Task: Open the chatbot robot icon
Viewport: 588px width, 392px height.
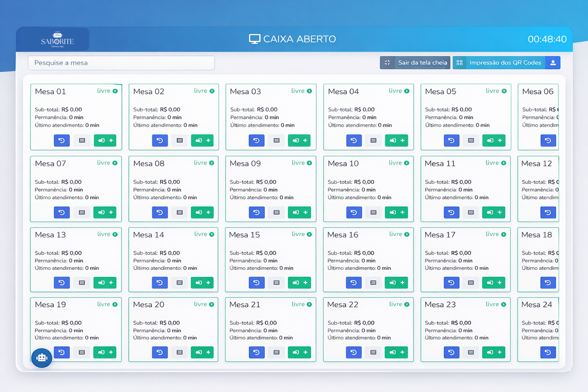Action: tap(42, 358)
